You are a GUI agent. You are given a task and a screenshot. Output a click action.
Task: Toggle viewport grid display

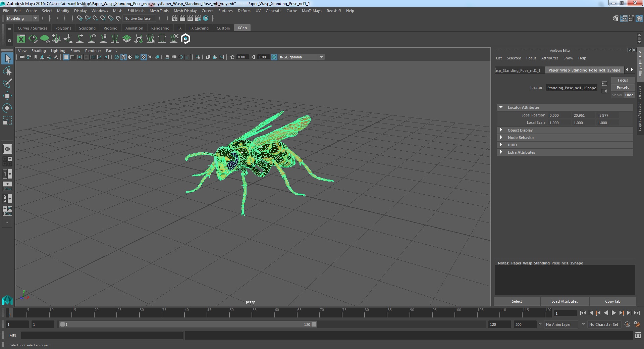[66, 57]
